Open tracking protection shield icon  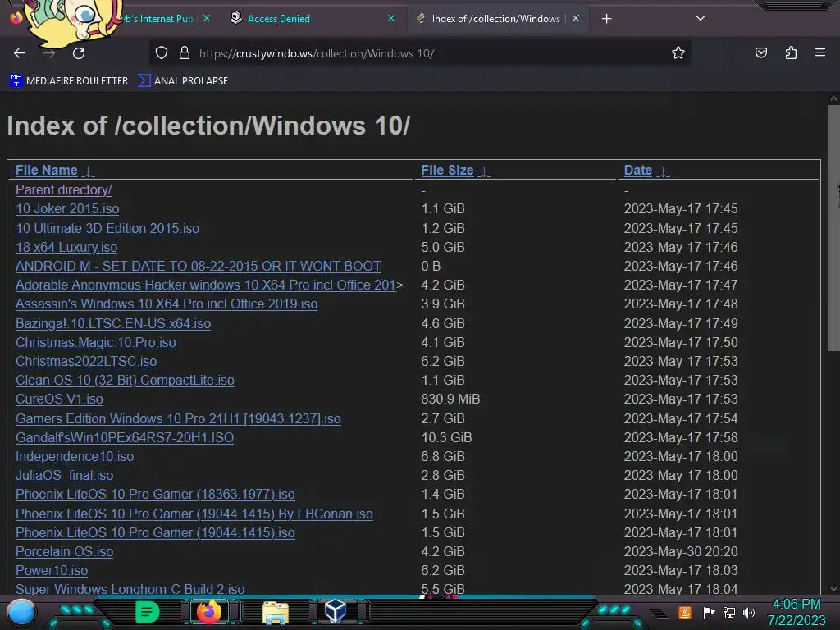[x=162, y=53]
